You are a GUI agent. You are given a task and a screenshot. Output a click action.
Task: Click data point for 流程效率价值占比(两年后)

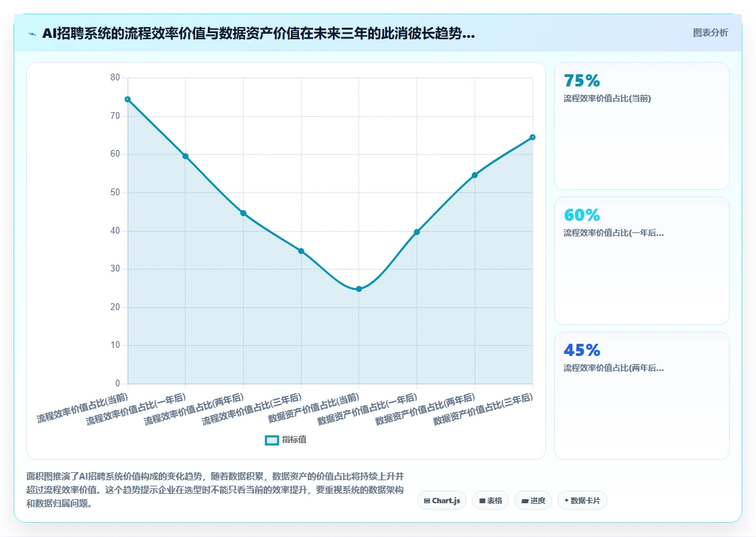tap(243, 213)
